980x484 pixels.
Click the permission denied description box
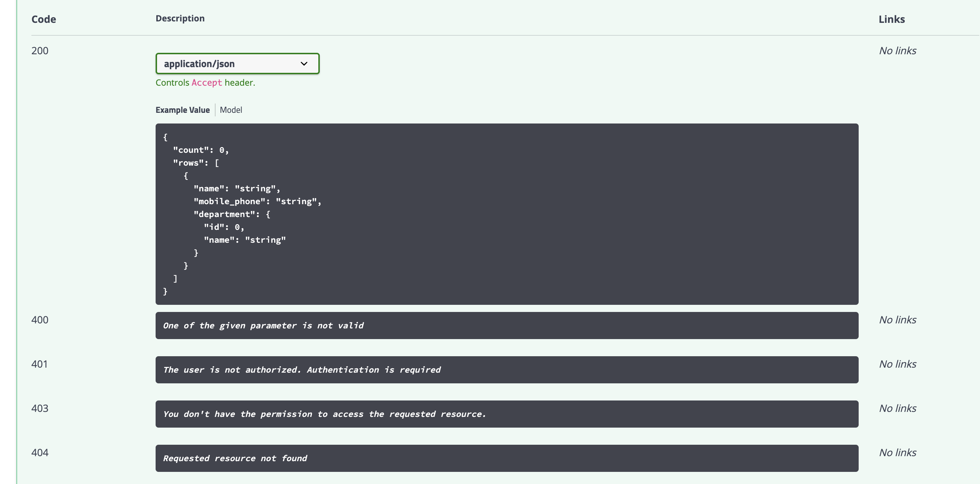[x=324, y=414]
